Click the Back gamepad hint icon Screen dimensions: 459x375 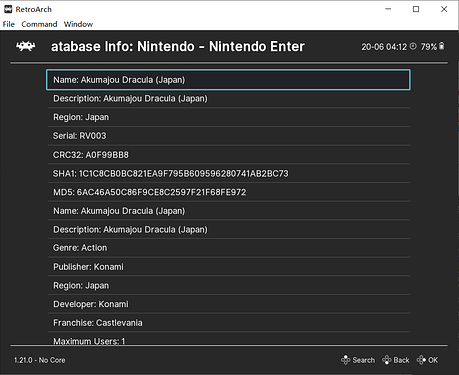387,360
